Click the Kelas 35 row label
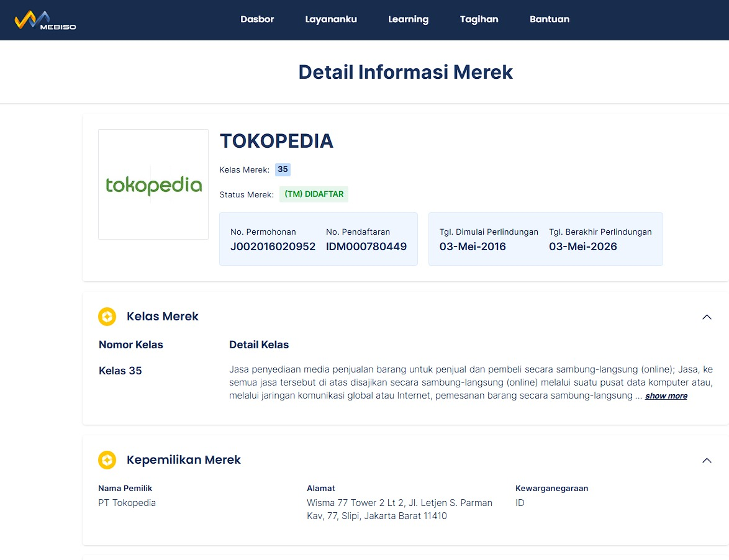 click(120, 371)
